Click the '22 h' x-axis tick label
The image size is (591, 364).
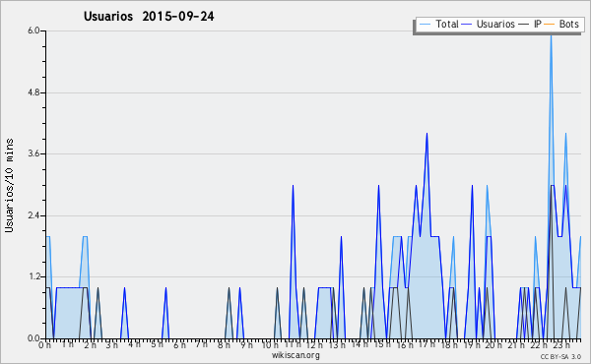point(538,344)
